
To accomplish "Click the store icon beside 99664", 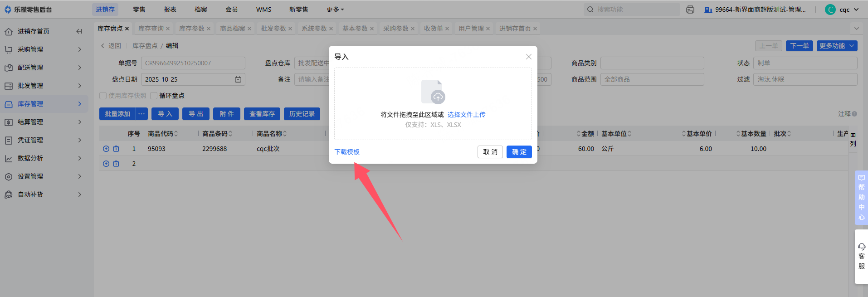I will click(708, 10).
